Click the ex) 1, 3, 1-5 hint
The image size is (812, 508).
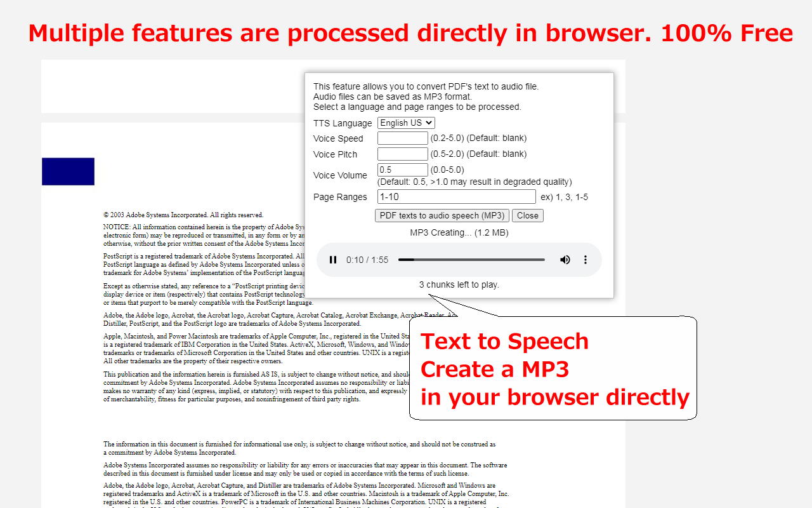564,197
